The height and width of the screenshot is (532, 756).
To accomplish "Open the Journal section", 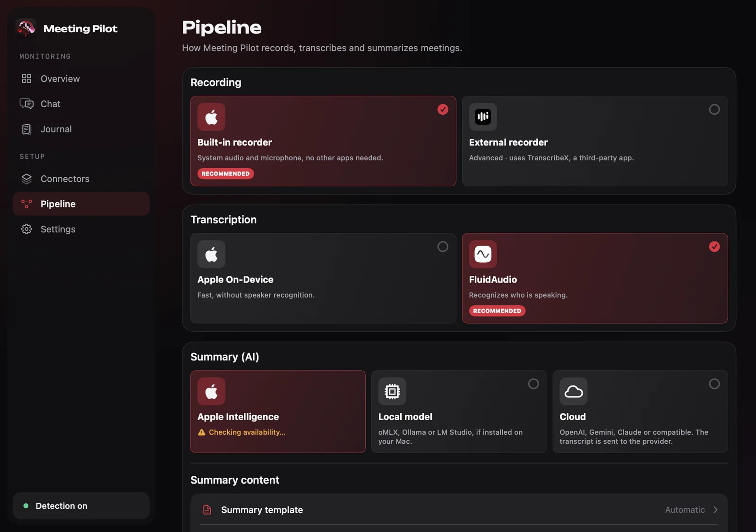I will click(x=81, y=129).
